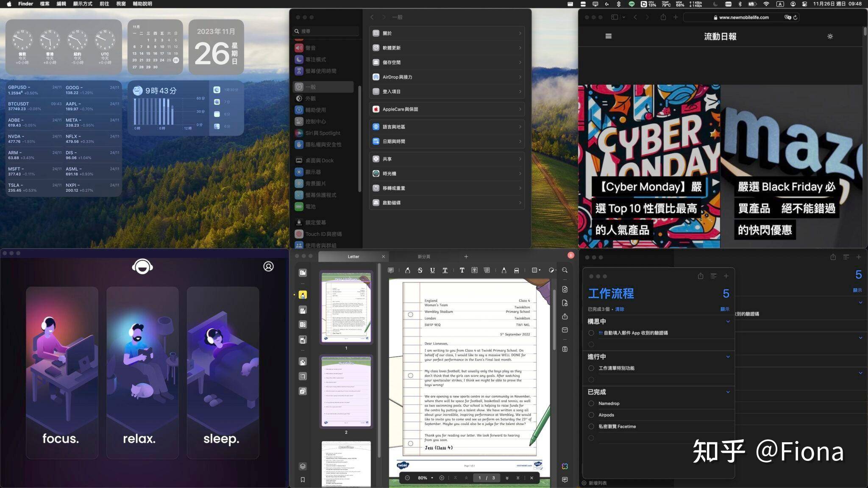Pick the text box tool in PDF toolbar
Screen dimensions: 868x488
(474, 270)
